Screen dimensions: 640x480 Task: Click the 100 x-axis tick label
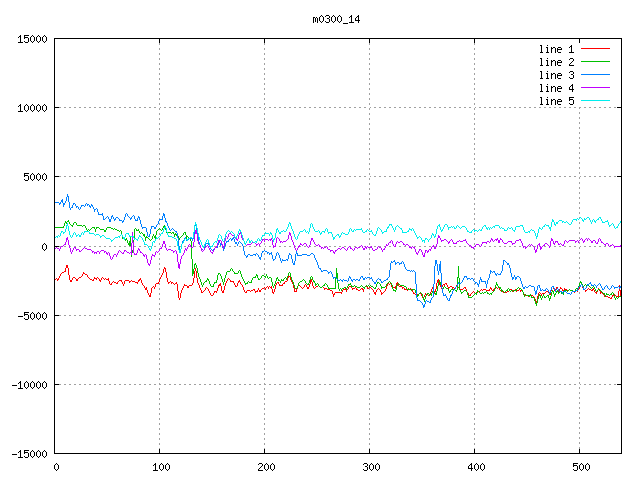pos(160,467)
